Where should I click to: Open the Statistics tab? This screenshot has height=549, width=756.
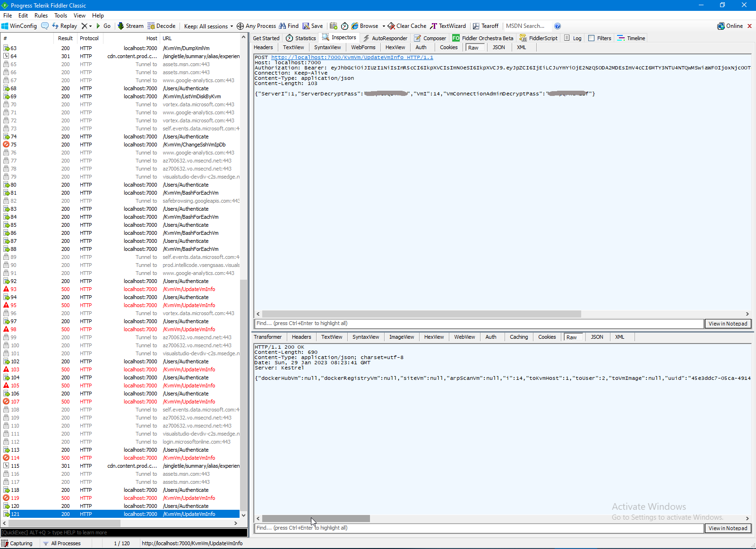[301, 38]
